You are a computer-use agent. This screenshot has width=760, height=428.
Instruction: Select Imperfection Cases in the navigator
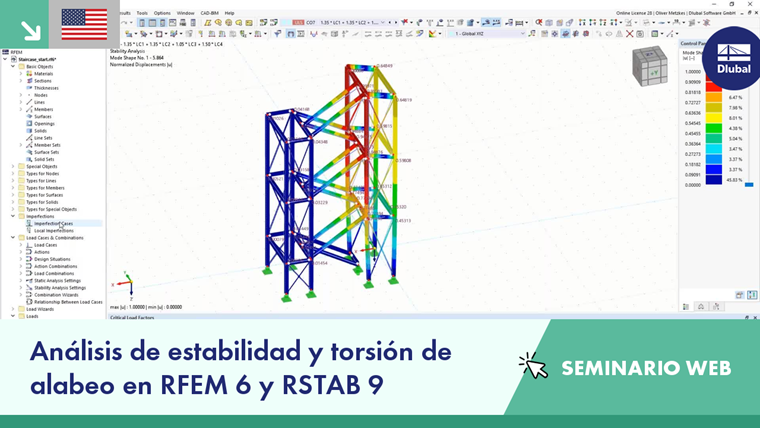click(53, 223)
